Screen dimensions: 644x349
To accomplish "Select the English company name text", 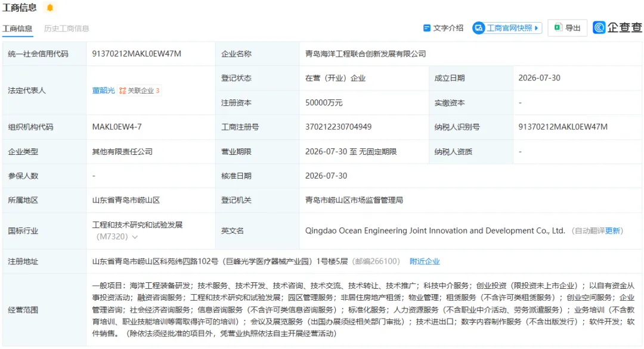I will [435, 231].
